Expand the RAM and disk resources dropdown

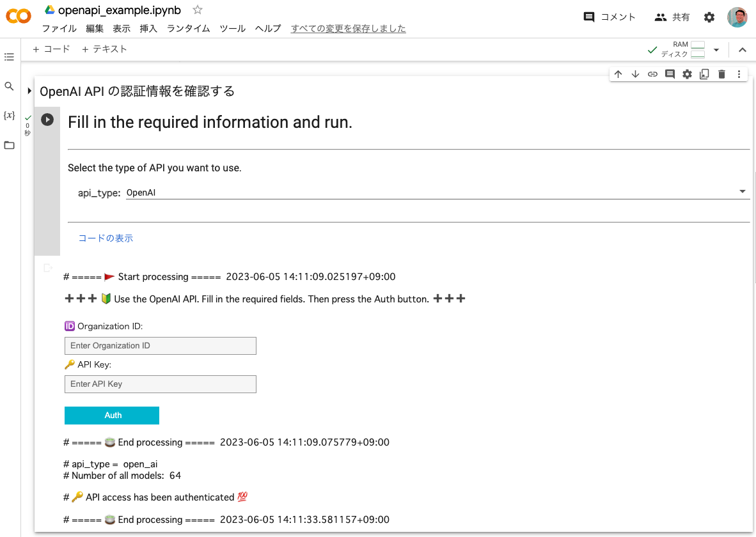tap(716, 49)
